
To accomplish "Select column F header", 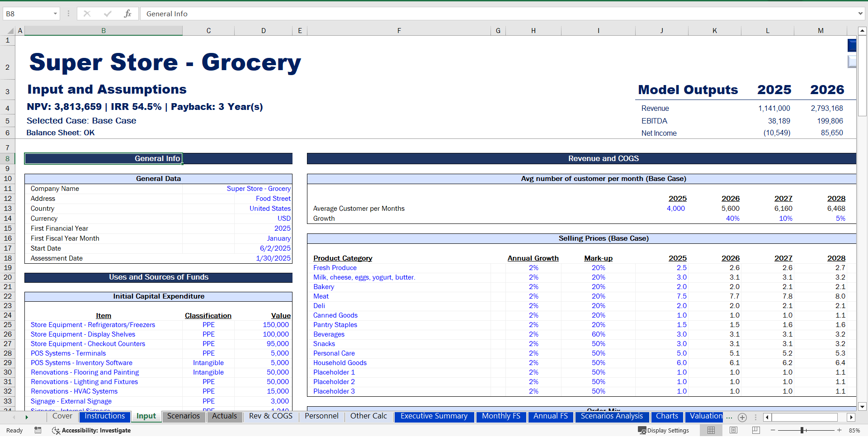I will [399, 31].
